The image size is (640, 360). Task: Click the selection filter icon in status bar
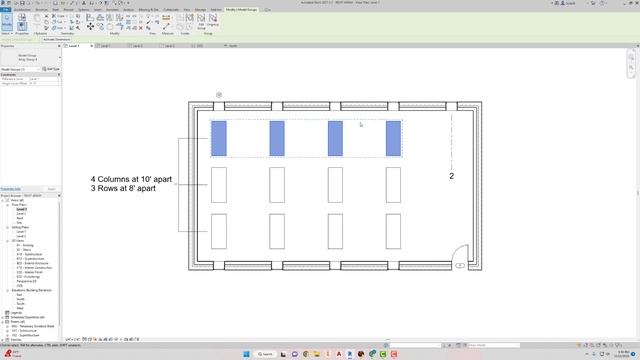click(x=618, y=345)
